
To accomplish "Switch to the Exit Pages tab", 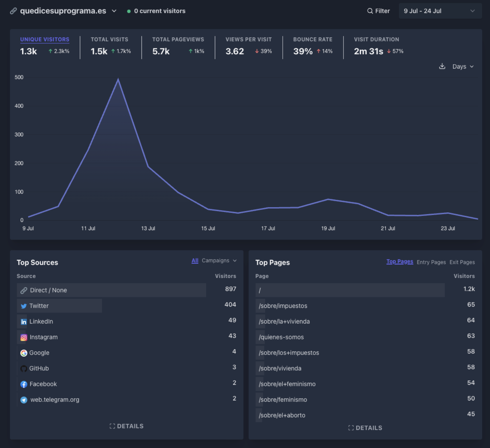I will [462, 262].
